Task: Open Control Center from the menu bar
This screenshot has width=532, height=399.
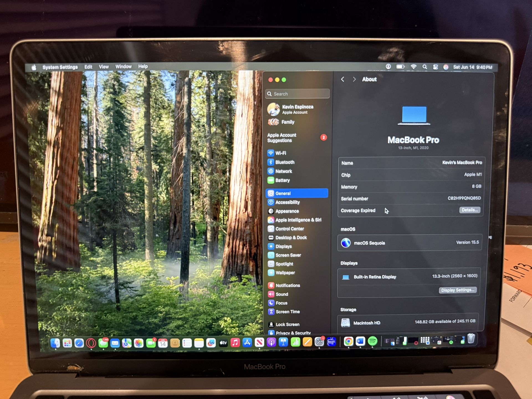Action: click(435, 67)
